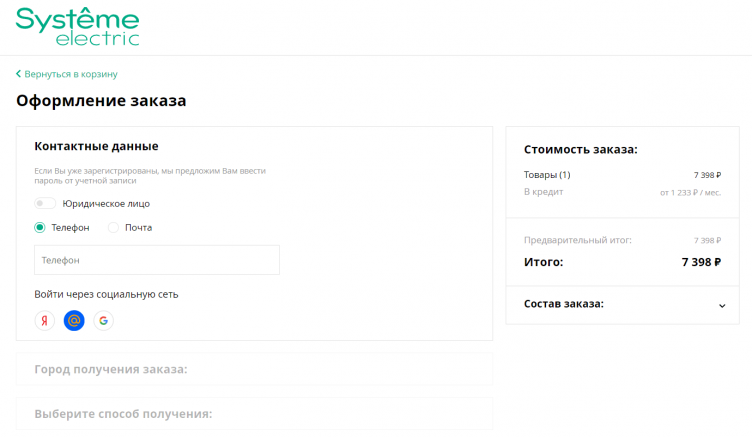This screenshot has height=437, width=752.
Task: Sign in with the Yandex icon
Action: click(44, 321)
